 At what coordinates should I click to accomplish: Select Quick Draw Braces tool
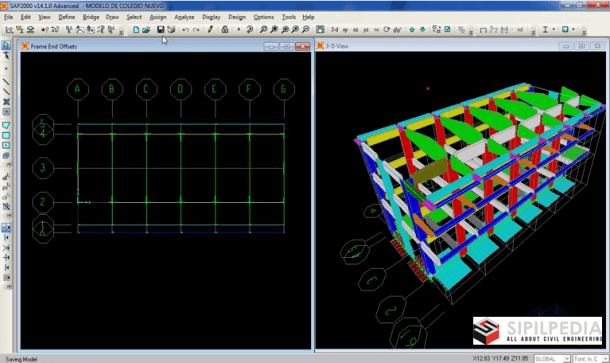click(6, 102)
